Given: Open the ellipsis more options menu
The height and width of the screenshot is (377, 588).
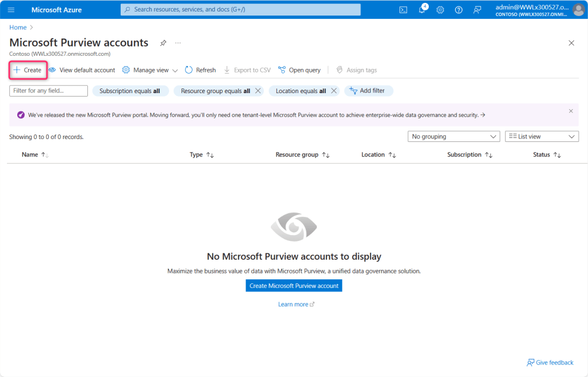Looking at the screenshot, I should (178, 43).
